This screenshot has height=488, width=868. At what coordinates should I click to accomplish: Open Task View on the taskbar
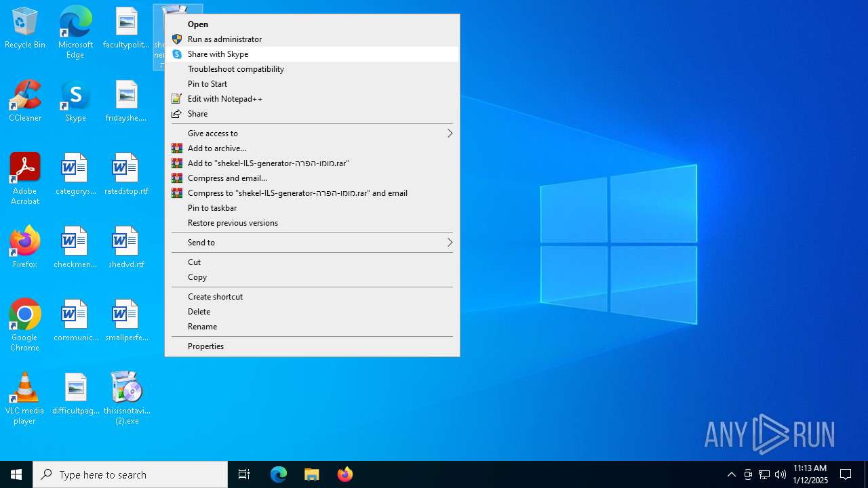(244, 474)
